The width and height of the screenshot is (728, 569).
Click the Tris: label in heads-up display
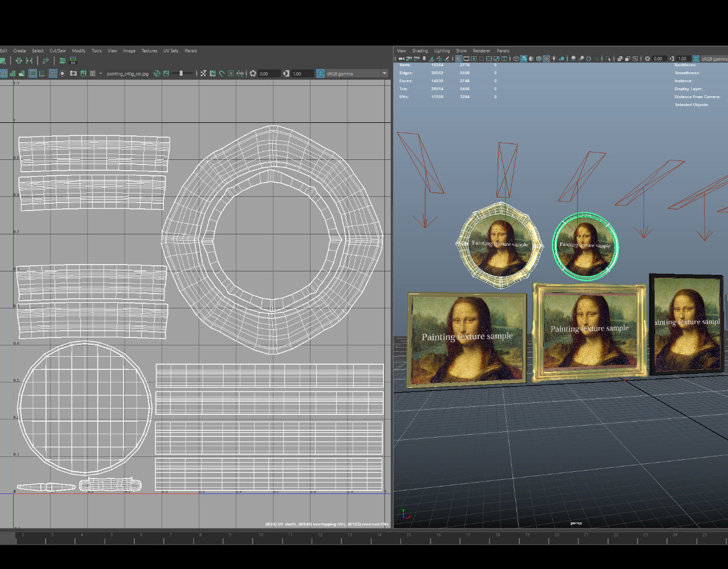click(405, 89)
